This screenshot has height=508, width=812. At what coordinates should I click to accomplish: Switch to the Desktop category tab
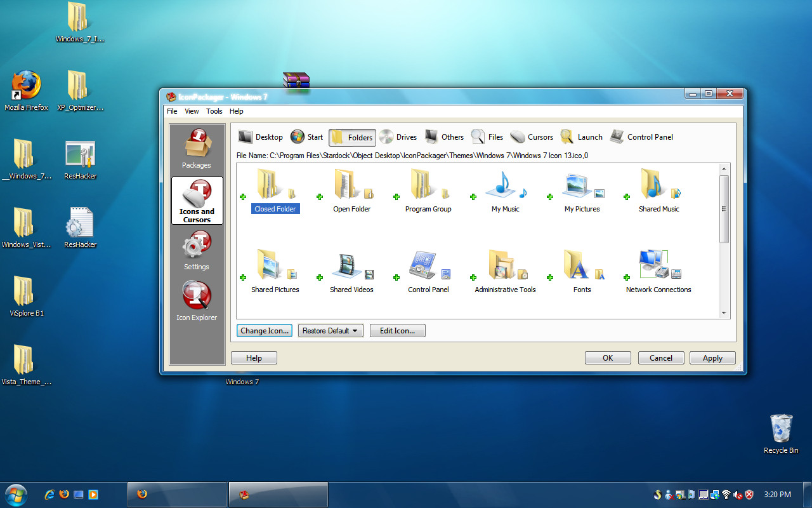260,137
